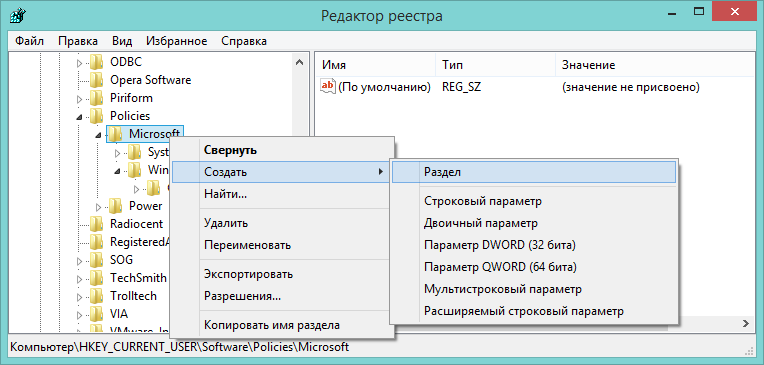This screenshot has width=764, height=365.
Task: Click the tree scrollbar up arrow
Action: coord(299,62)
